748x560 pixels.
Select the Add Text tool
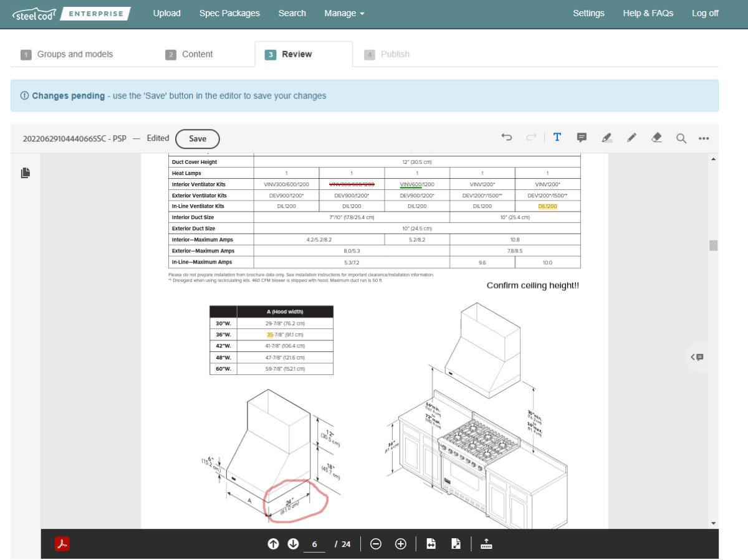(557, 138)
